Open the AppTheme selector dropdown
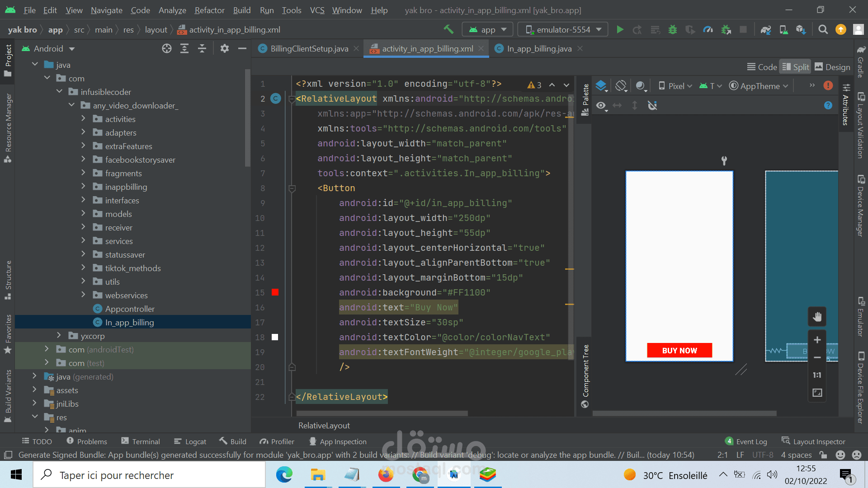 (x=759, y=86)
